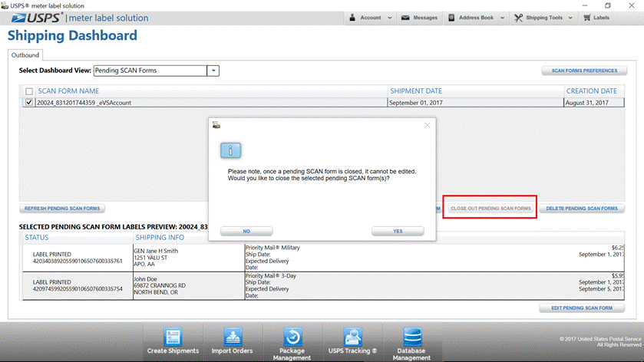Viewport: 644px width, 362px height.
Task: Expand the Shipping Tools menu chevron
Action: (570, 18)
